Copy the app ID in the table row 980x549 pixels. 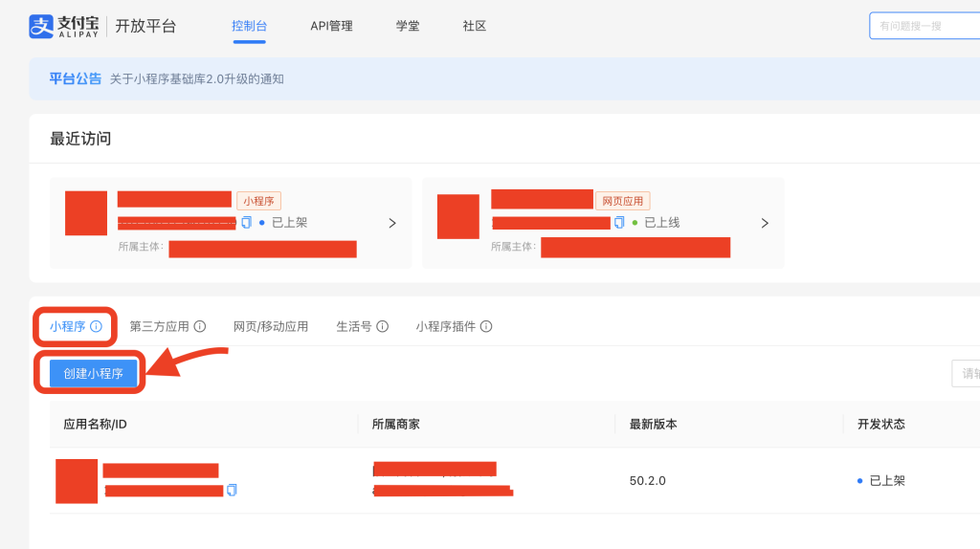[x=232, y=490]
